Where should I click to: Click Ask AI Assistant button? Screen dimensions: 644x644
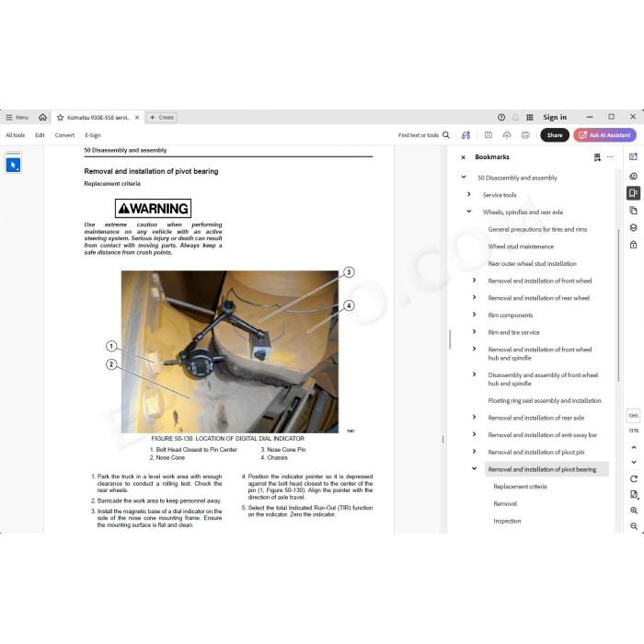[x=605, y=135]
